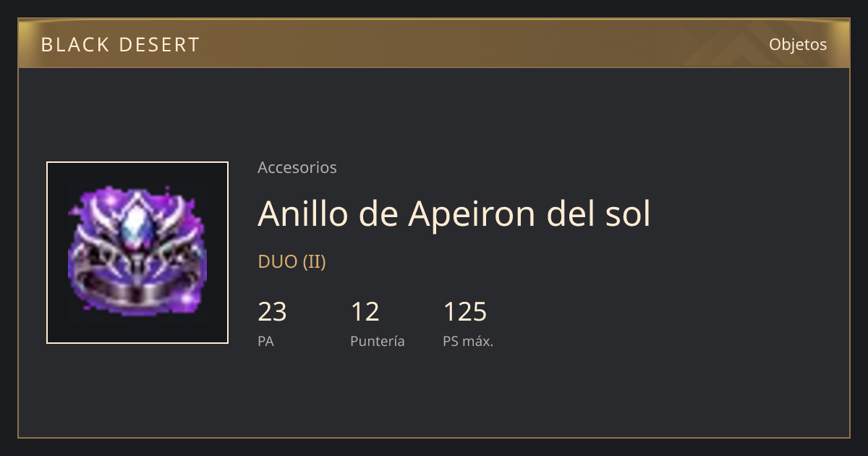
Task: Click the empty dark area below stats
Action: tap(434, 394)
